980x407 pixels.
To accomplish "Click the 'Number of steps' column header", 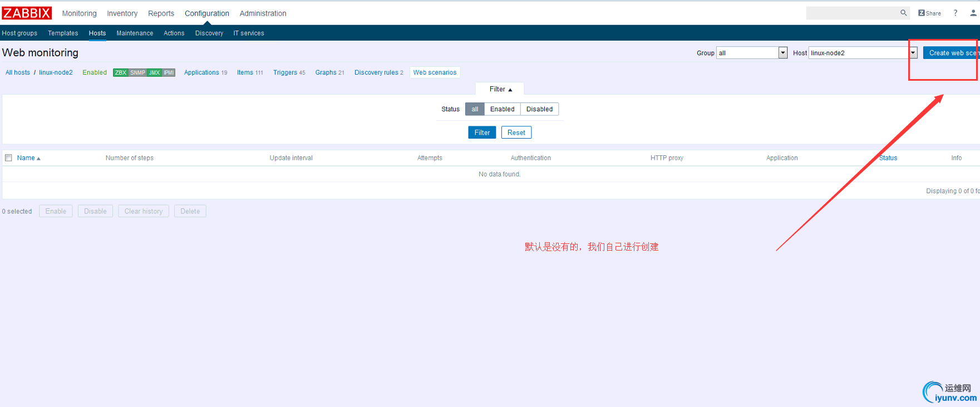I will click(x=130, y=158).
